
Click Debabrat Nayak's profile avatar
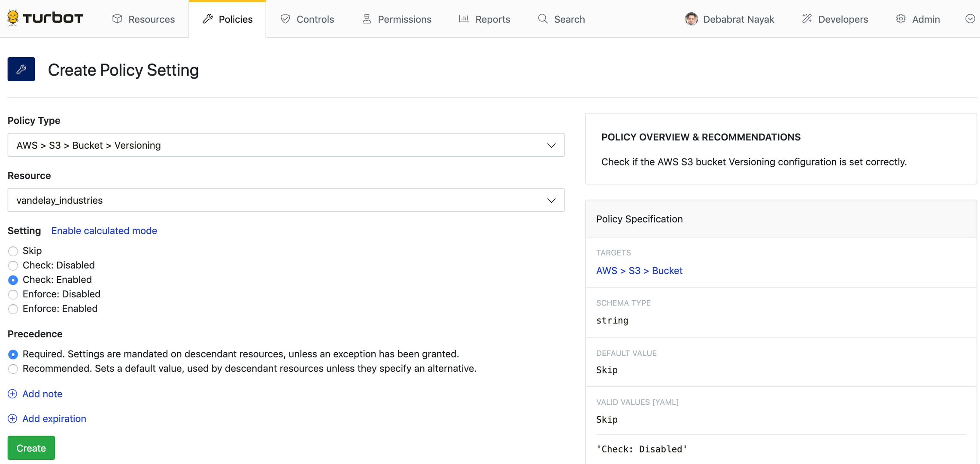(691, 19)
